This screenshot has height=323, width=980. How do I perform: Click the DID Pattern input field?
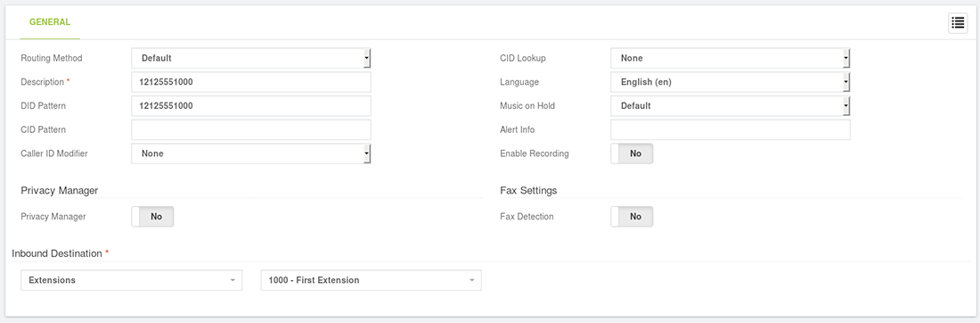(251, 106)
